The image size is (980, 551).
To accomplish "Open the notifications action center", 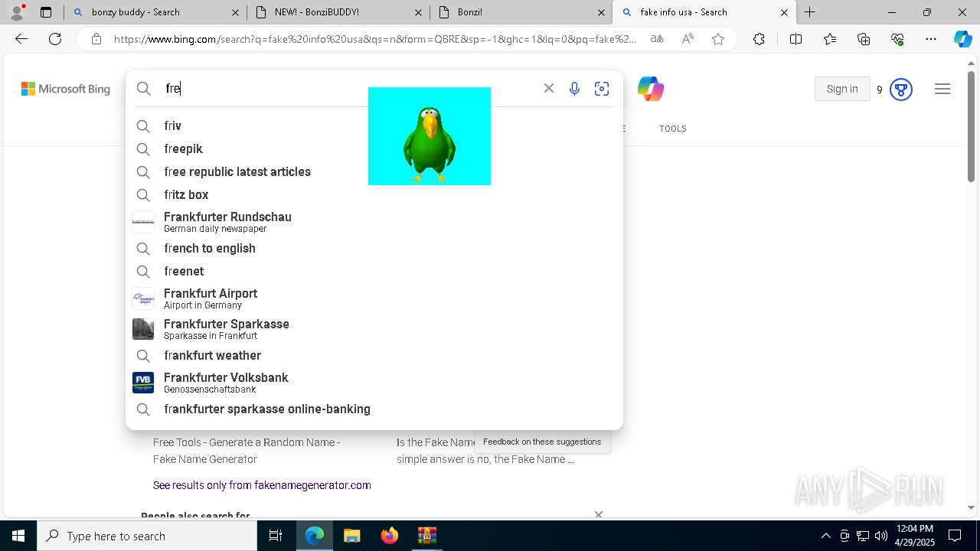I will (x=955, y=536).
